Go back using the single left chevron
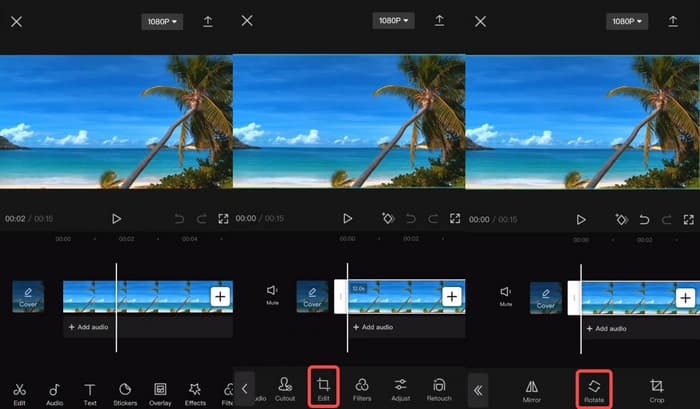The width and height of the screenshot is (700, 409). pos(245,387)
